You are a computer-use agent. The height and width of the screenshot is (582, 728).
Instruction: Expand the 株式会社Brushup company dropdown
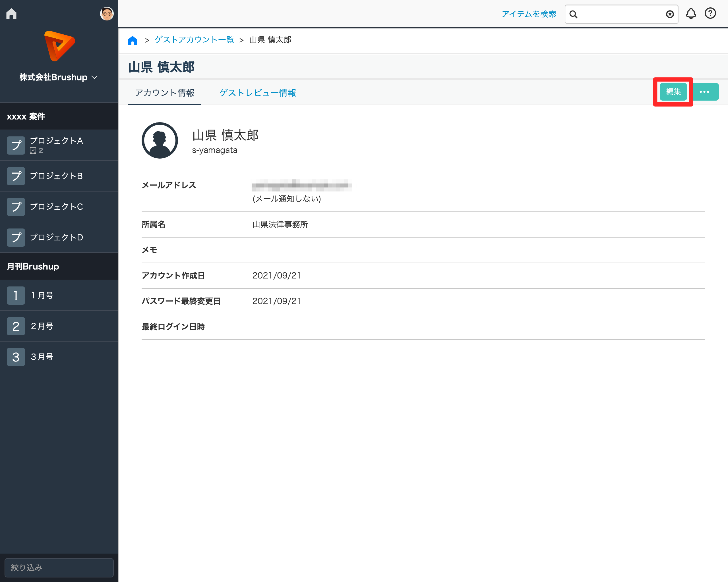(x=59, y=77)
